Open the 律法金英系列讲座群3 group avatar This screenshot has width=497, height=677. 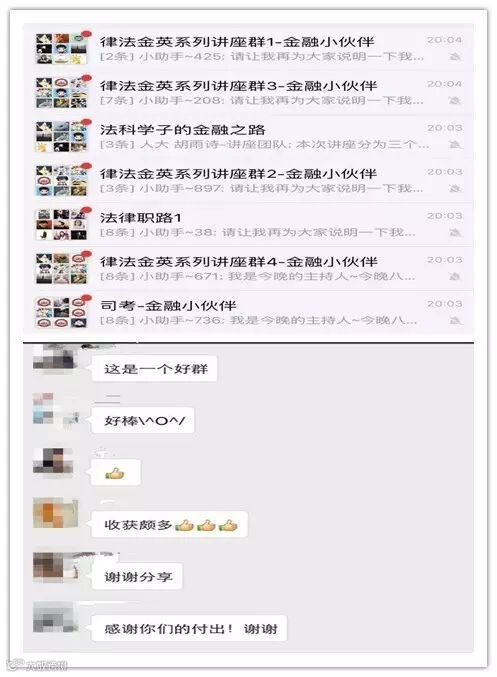[62, 92]
